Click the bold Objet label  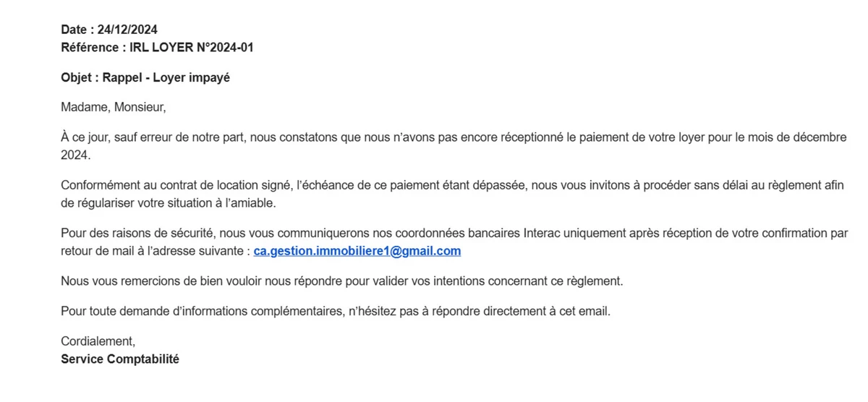(76, 77)
